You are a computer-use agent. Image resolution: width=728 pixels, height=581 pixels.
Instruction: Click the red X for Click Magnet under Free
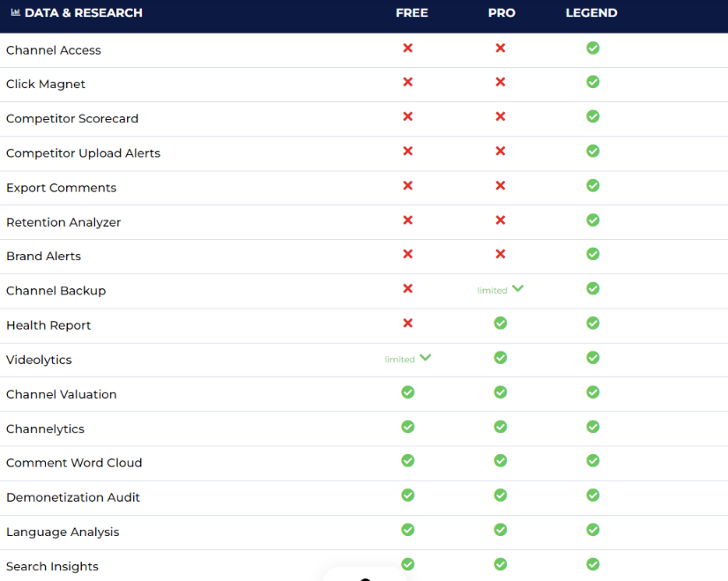[408, 82]
